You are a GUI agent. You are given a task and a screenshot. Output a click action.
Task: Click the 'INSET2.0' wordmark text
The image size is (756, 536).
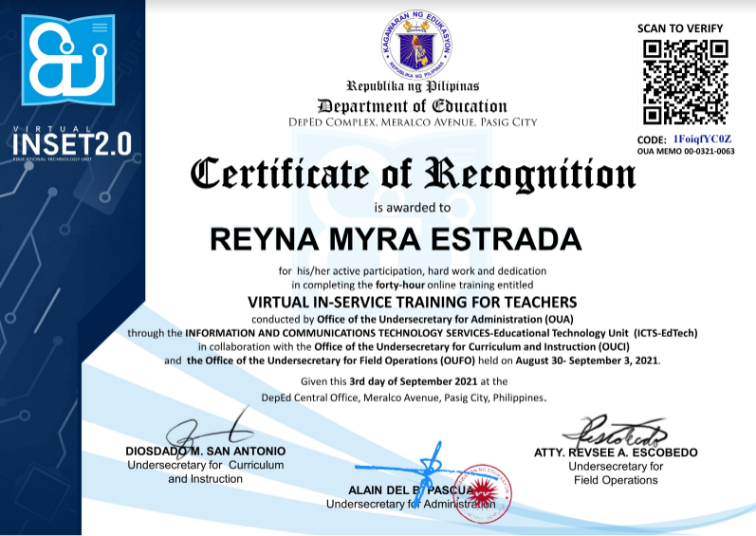pos(72,144)
